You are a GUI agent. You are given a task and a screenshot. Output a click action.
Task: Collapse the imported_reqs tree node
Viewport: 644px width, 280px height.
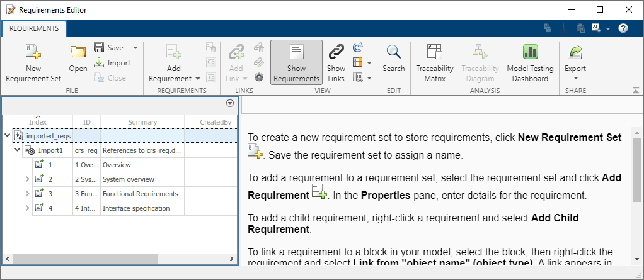[7, 135]
